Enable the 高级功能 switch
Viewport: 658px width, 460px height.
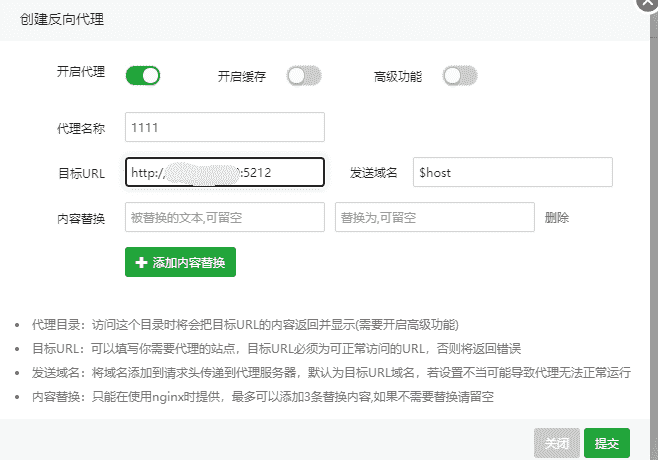460,76
